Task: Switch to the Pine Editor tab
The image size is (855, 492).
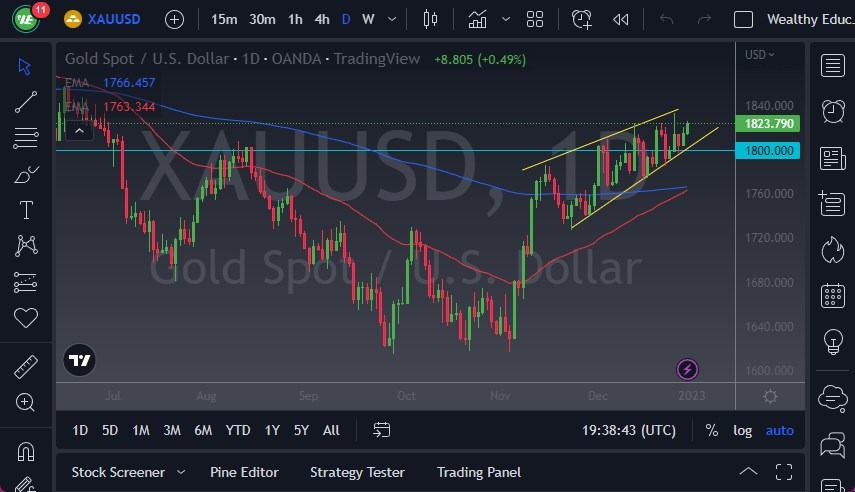Action: click(244, 472)
